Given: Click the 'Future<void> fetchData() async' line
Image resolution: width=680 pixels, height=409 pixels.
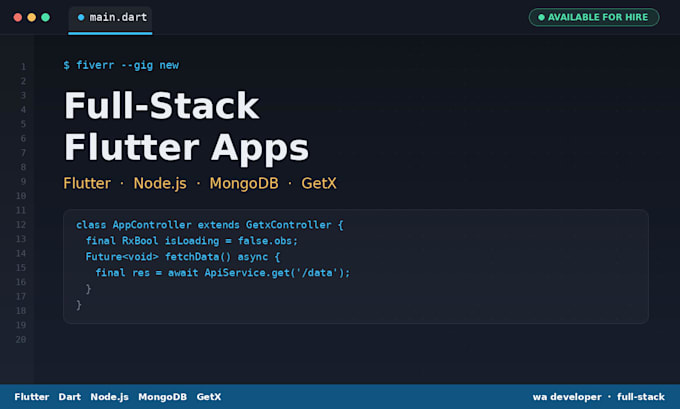Looking at the screenshot, I should tap(183, 257).
